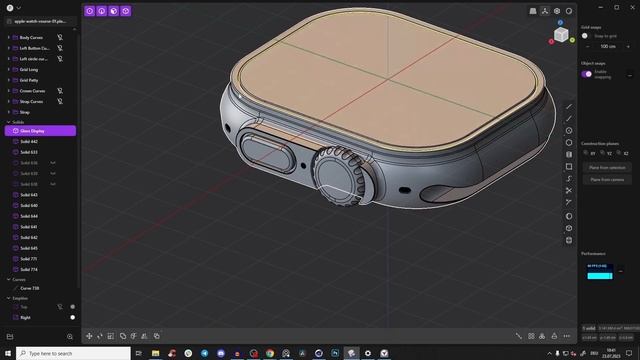This screenshot has width=640, height=360.
Task: Activate the Rotate tool in bottom toolbar
Action: [100, 336]
